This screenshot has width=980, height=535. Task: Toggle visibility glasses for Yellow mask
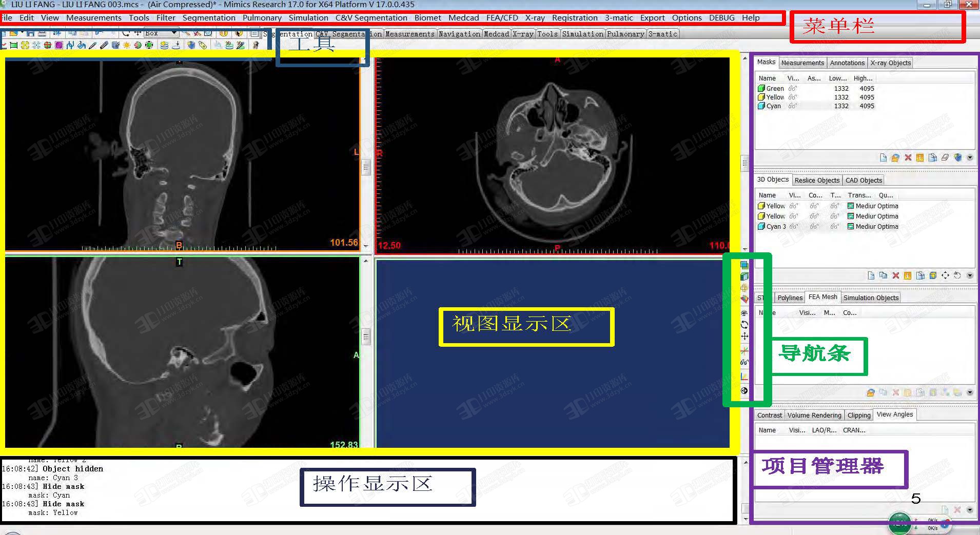coord(793,97)
